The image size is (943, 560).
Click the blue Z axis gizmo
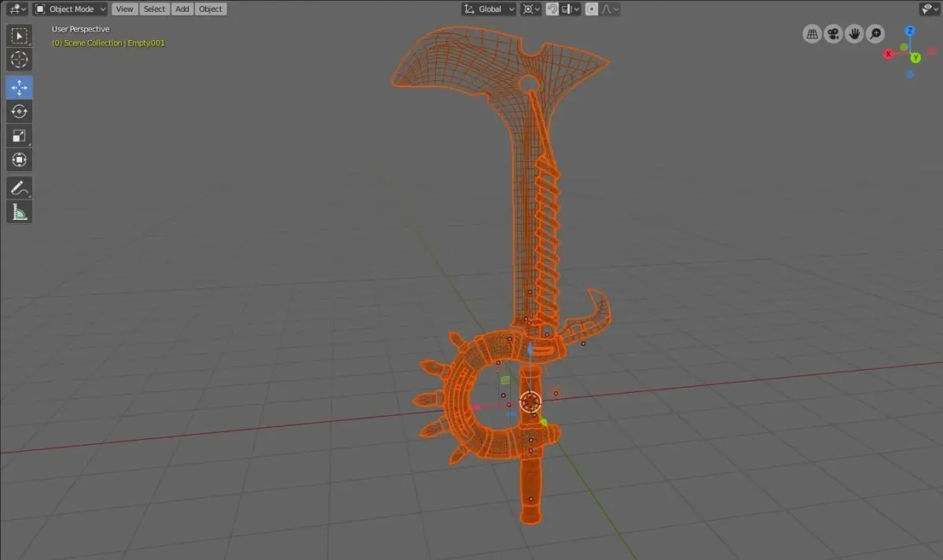(910, 31)
